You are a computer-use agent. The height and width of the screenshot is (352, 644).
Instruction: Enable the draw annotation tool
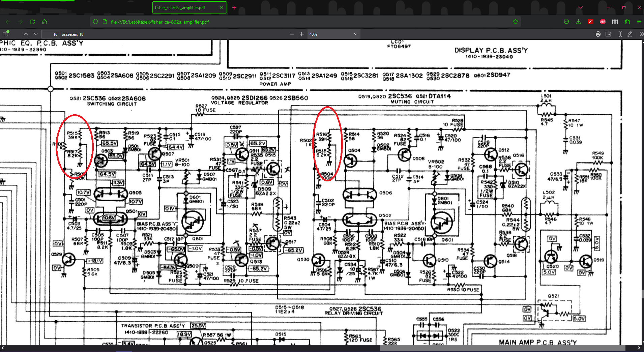630,34
